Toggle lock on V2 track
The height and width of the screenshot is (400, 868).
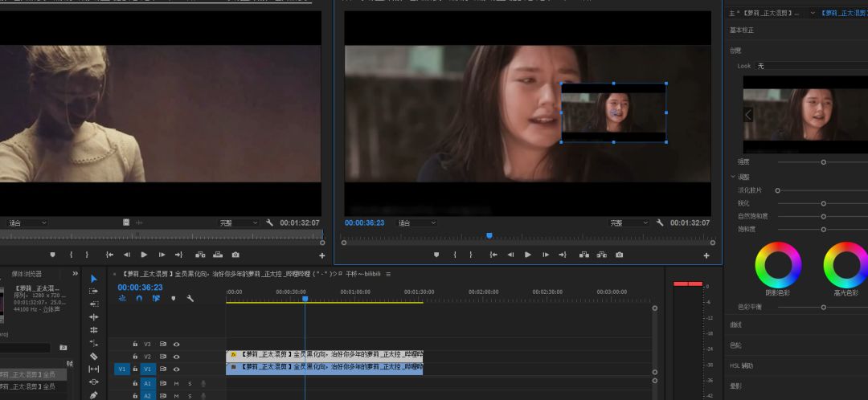(135, 357)
